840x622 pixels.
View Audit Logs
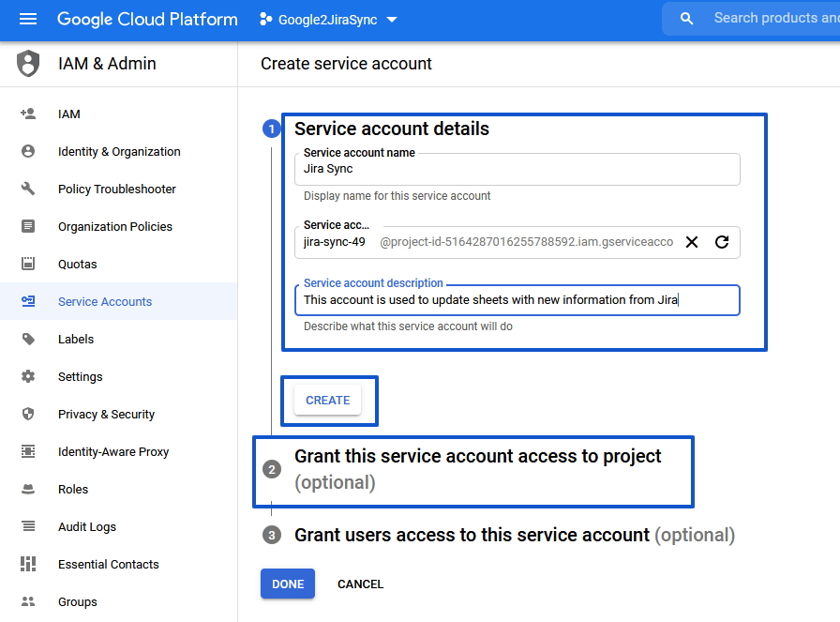pos(87,527)
